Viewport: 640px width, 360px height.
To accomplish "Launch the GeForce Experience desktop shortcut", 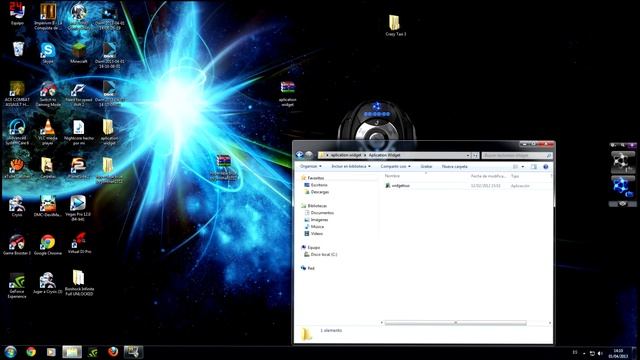I will (17, 286).
